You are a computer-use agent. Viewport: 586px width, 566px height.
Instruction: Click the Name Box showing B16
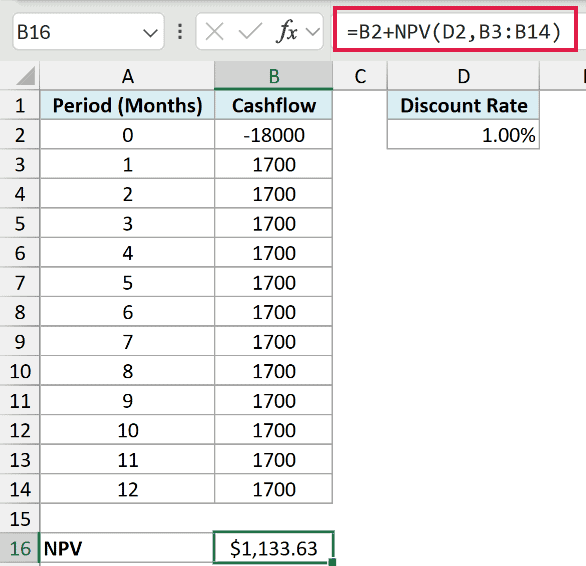coord(88,31)
